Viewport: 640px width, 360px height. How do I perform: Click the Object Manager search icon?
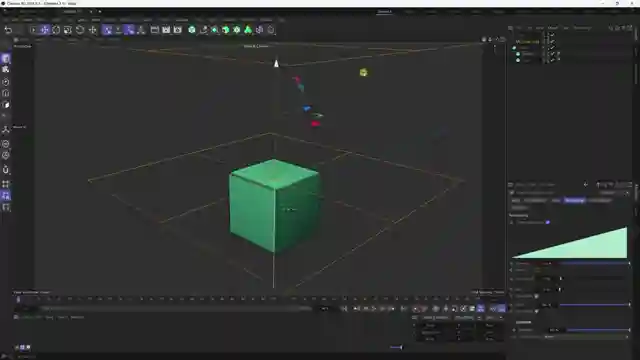pyautogui.click(x=611, y=28)
